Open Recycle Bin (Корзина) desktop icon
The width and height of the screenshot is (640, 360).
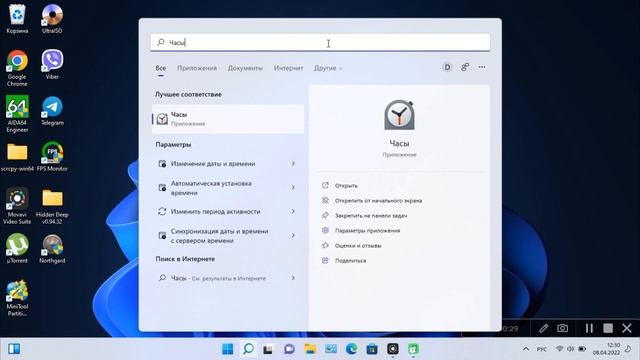point(17,19)
